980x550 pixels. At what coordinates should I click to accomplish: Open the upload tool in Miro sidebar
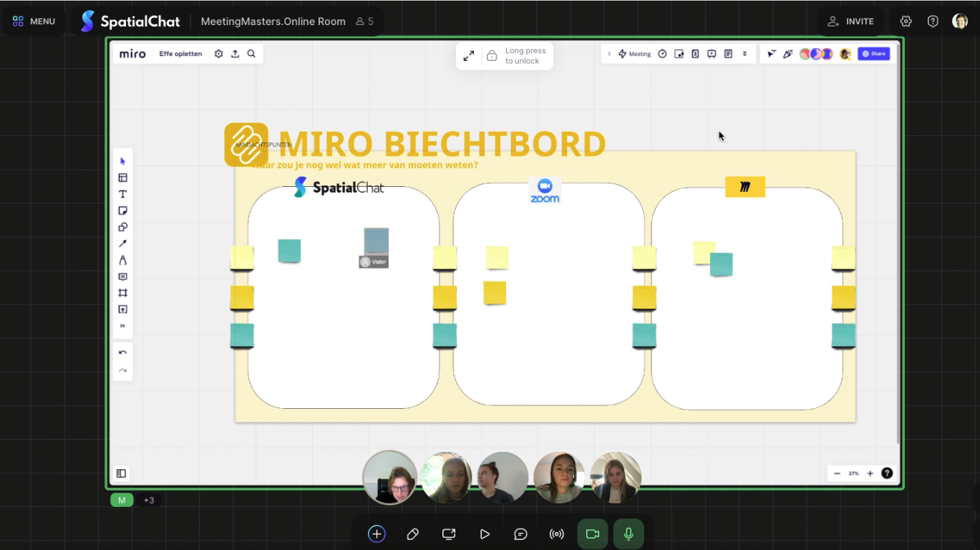click(122, 309)
